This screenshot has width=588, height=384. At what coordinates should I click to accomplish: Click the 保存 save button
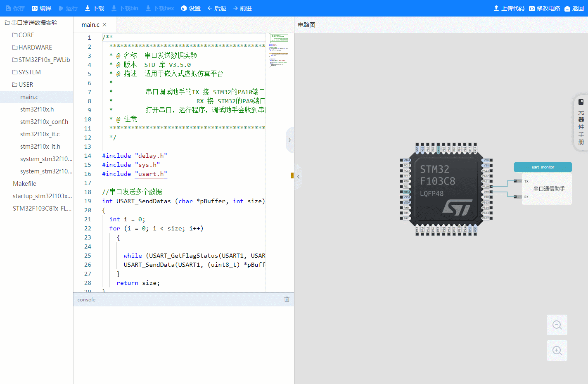[x=15, y=8]
